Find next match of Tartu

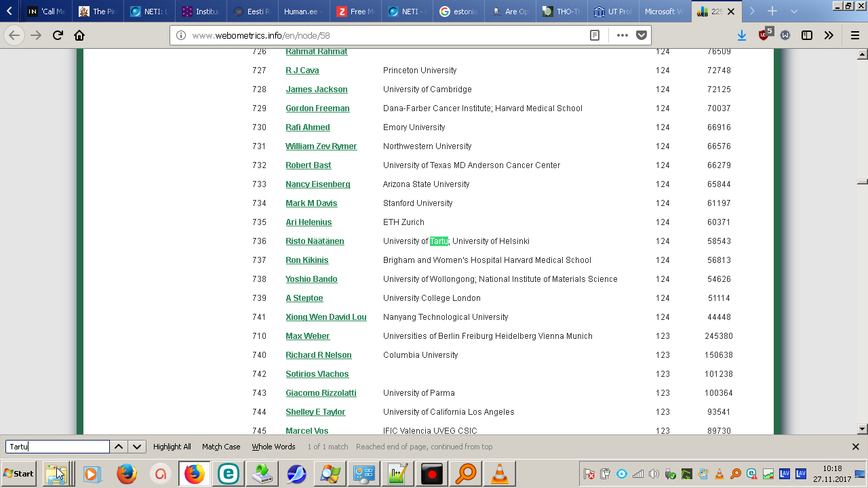(x=137, y=447)
